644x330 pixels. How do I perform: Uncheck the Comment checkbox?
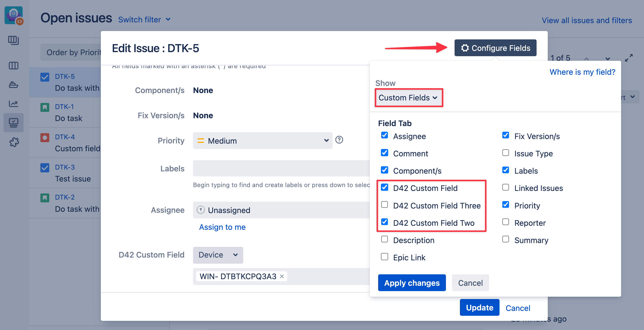(x=384, y=153)
